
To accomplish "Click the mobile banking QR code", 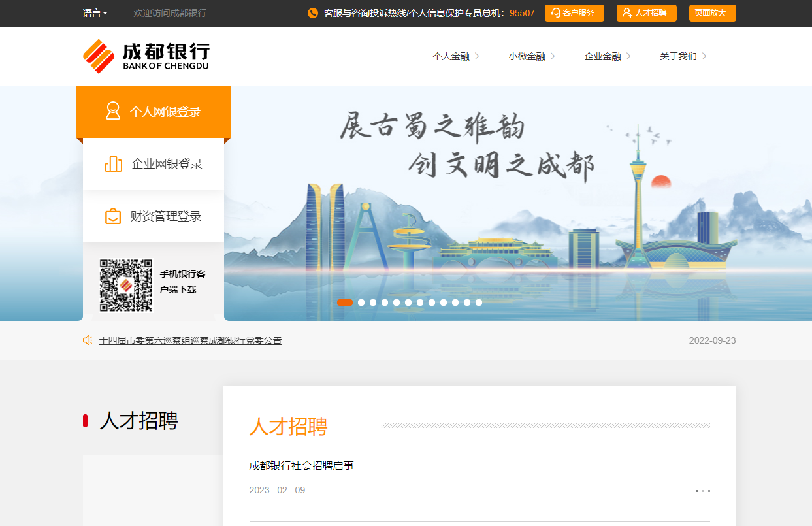I will tap(125, 285).
